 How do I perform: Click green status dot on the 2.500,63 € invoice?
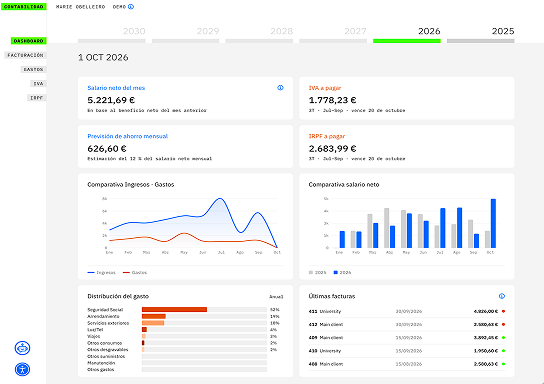click(503, 364)
